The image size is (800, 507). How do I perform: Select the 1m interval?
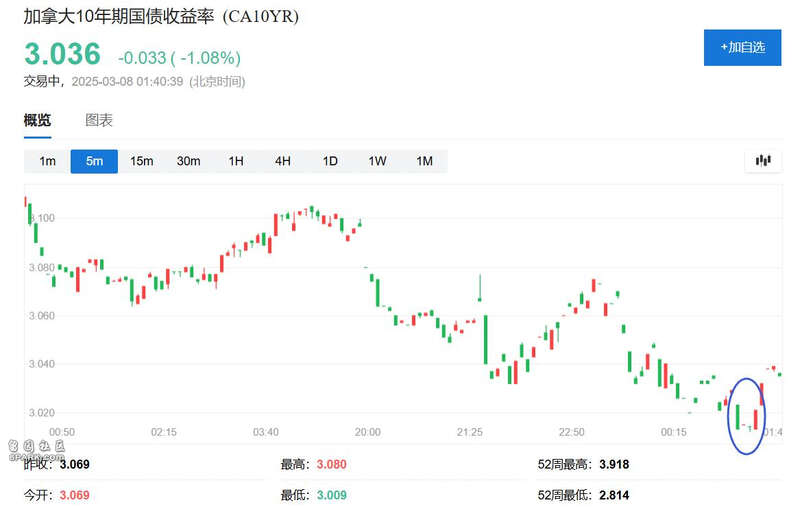tap(47, 161)
